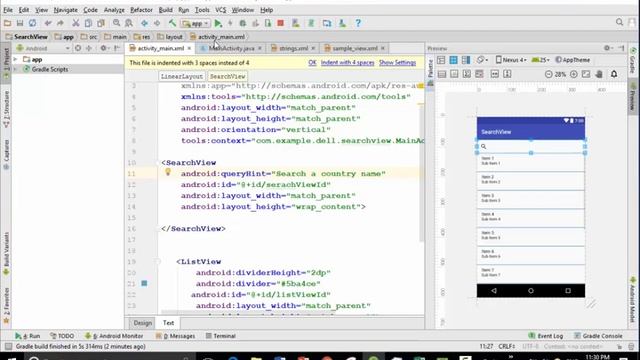Expand the app module tree node

click(x=16, y=60)
